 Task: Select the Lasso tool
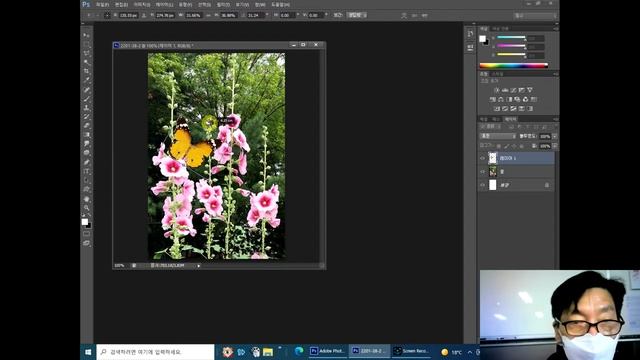[x=87, y=53]
